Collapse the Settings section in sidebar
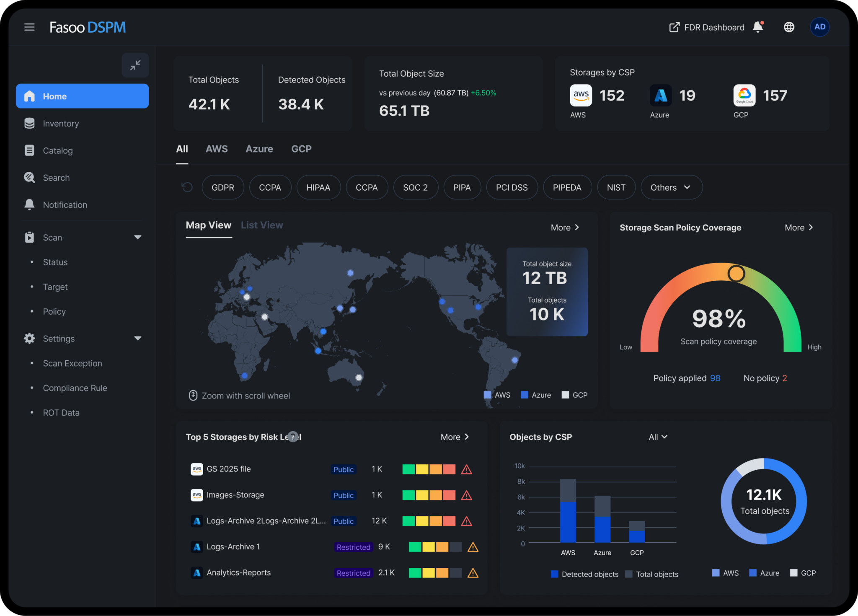The image size is (858, 616). [x=138, y=338]
